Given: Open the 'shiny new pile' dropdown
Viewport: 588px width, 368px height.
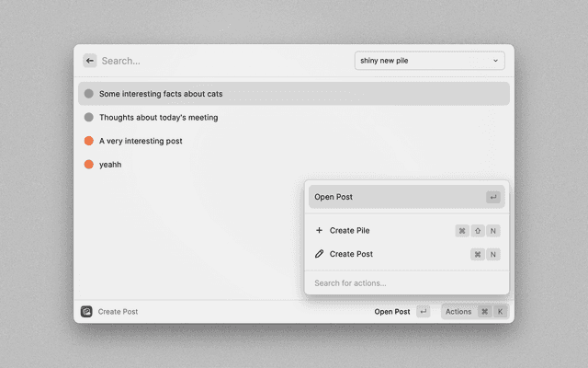Looking at the screenshot, I should tap(429, 61).
